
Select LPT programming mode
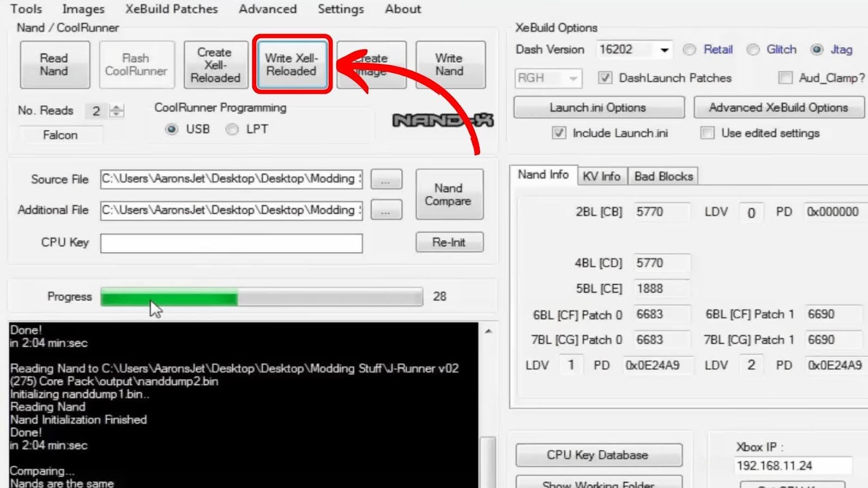pos(232,129)
